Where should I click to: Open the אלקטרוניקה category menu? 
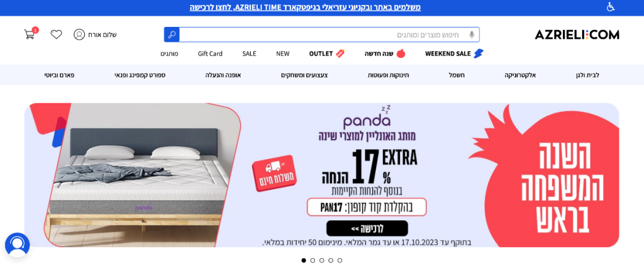(520, 75)
